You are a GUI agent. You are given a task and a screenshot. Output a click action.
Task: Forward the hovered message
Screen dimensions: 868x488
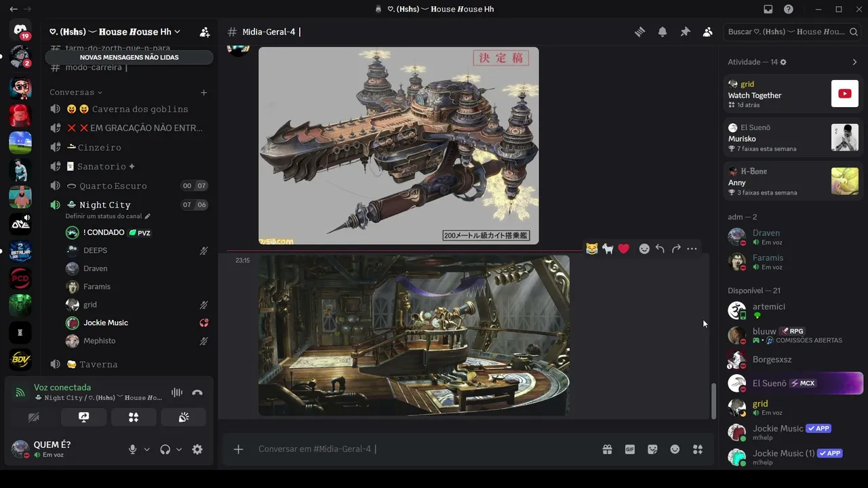676,249
